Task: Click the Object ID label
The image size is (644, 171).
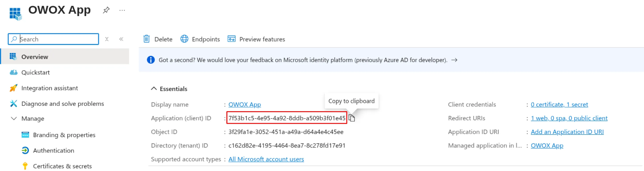Action: [x=164, y=132]
